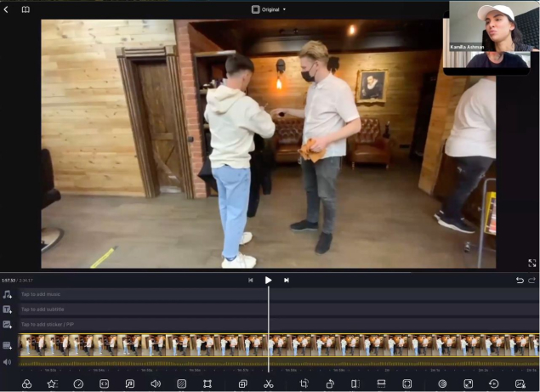Image resolution: width=540 pixels, height=392 pixels.
Task: Click the add video clip icon
Action: (x=8, y=345)
